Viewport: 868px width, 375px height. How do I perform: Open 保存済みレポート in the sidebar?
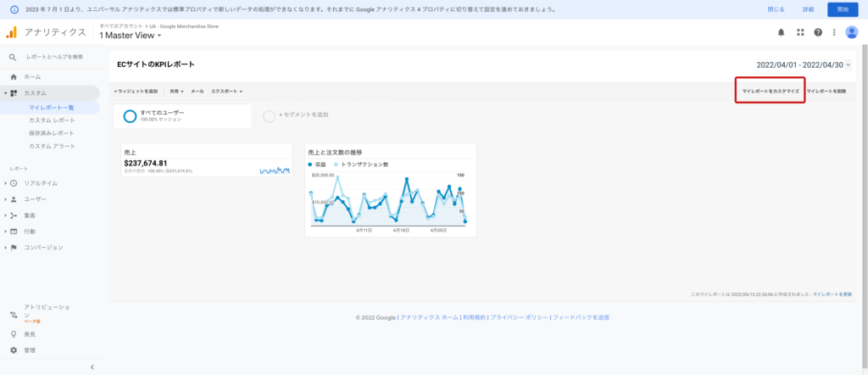pyautogui.click(x=52, y=133)
